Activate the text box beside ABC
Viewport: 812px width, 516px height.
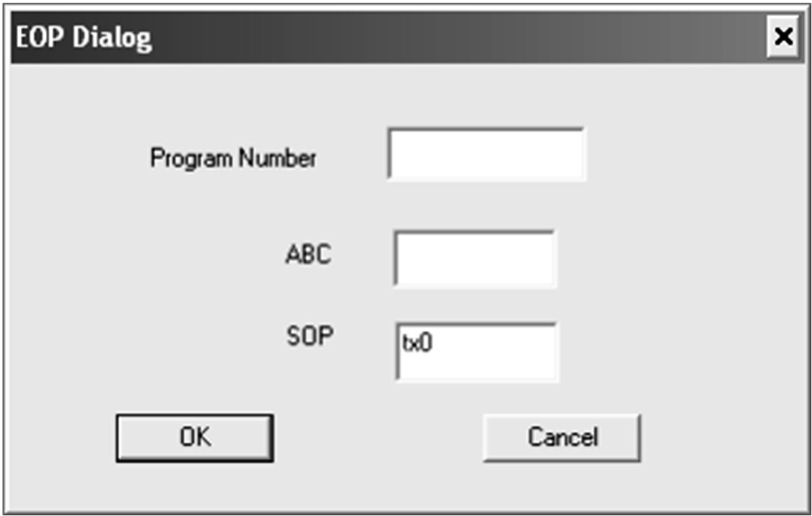coord(475,259)
